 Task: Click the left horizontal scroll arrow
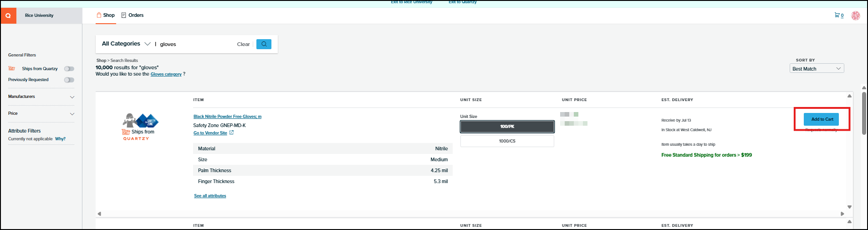point(99,214)
